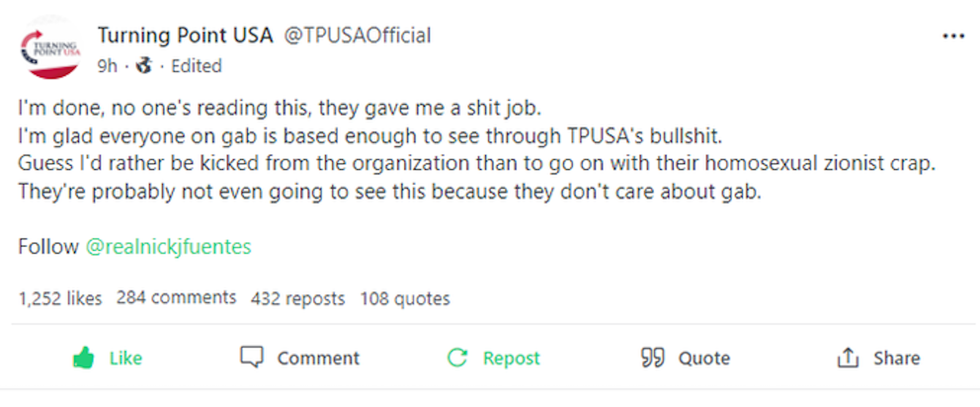This screenshot has width=980, height=407.
Task: Open the @realnickjfuentes mention link
Action: click(169, 246)
